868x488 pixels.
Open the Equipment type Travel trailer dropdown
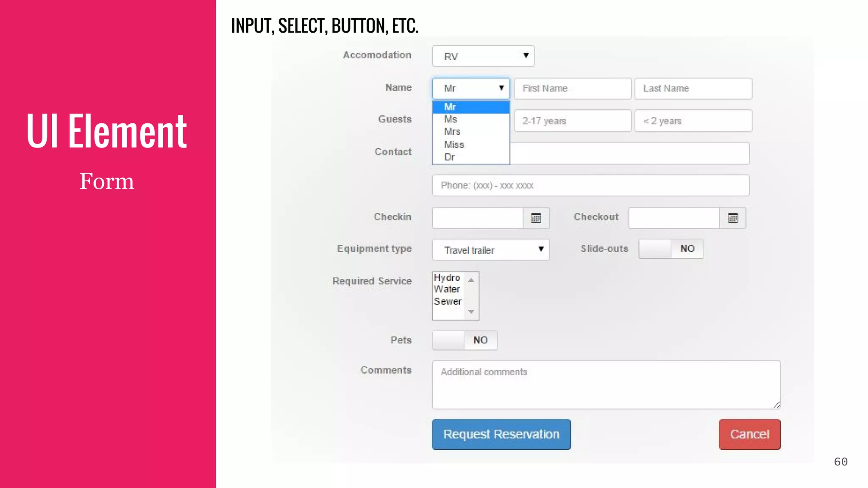(491, 250)
